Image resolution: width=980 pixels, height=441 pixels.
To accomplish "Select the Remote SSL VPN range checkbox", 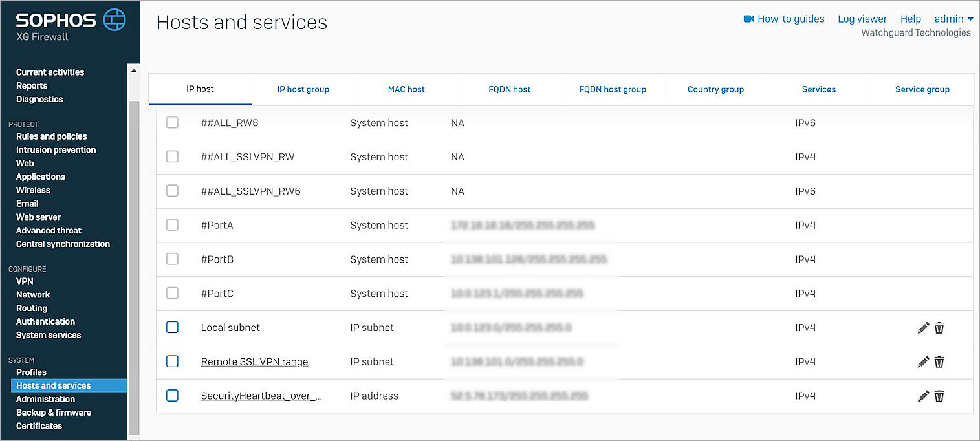I will pos(172,361).
